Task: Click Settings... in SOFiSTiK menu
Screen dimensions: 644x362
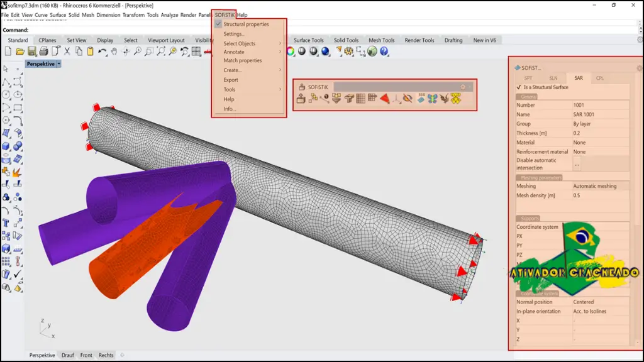Action: click(234, 34)
